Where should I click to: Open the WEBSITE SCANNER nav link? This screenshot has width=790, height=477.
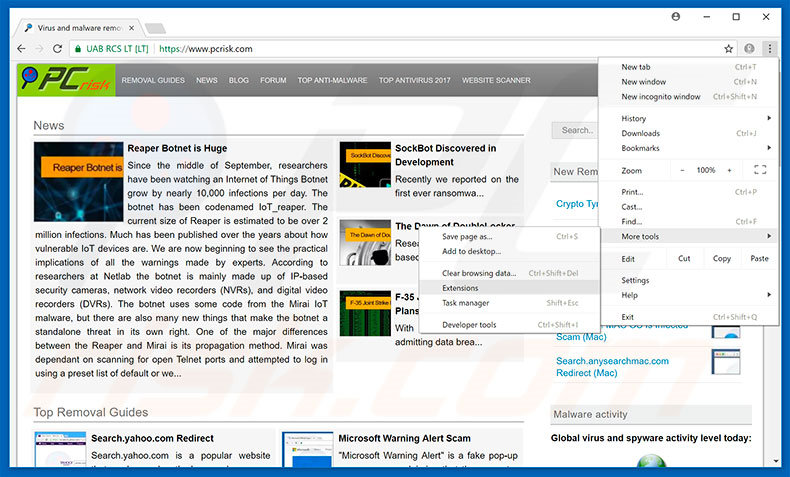tap(496, 80)
